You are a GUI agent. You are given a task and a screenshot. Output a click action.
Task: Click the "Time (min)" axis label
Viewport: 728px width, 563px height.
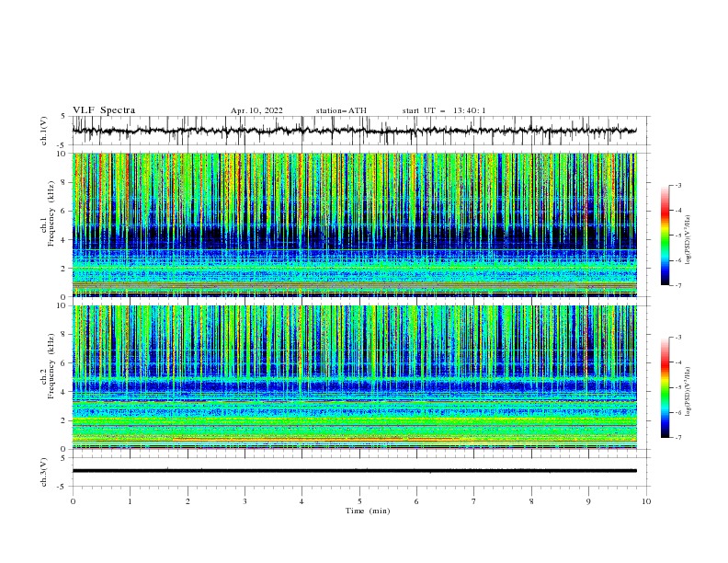pyautogui.click(x=368, y=511)
